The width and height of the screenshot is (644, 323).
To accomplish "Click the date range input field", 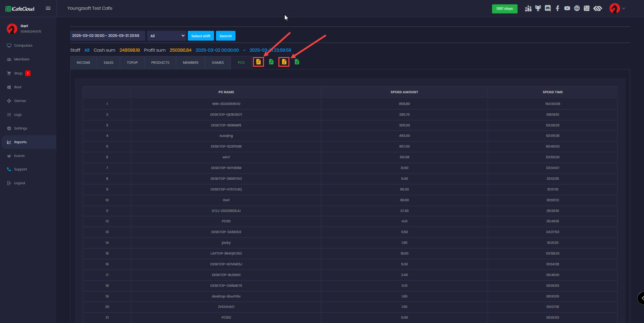I will (107, 36).
